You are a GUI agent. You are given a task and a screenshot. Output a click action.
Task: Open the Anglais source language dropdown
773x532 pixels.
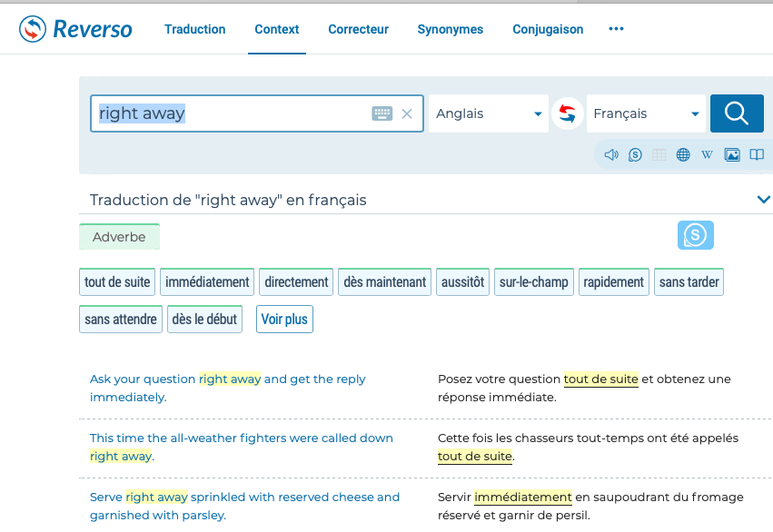(488, 113)
